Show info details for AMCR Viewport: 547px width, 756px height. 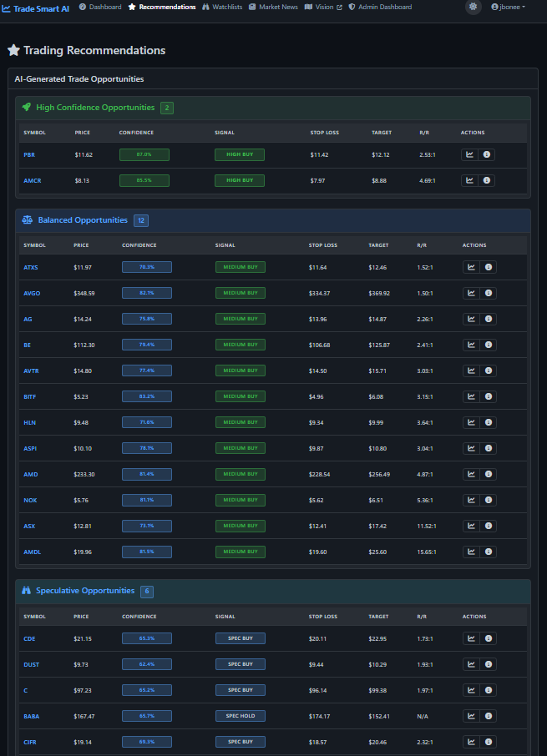487,180
